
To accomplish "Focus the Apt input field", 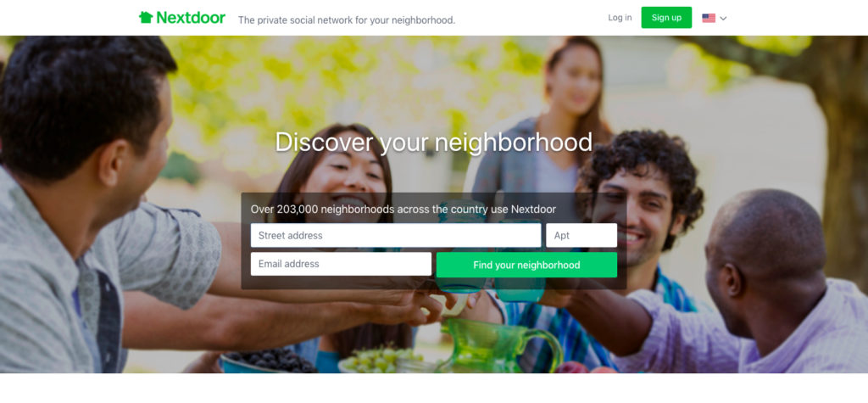I will (581, 235).
